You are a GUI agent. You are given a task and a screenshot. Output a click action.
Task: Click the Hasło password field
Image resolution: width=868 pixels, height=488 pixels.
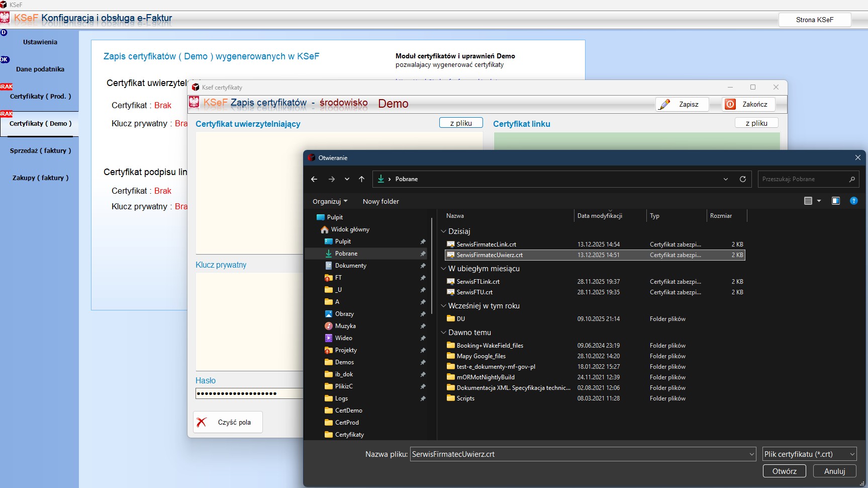tap(249, 393)
